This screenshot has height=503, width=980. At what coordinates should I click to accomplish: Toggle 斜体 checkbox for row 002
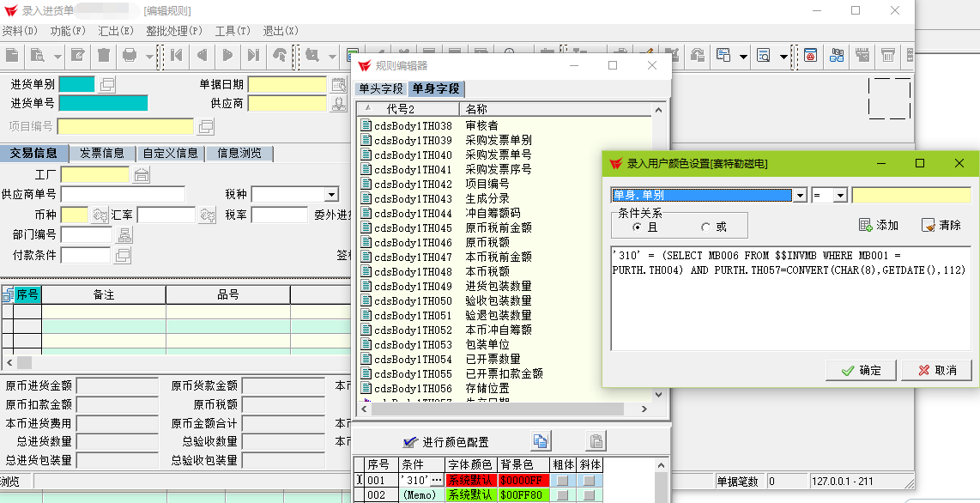[590, 495]
